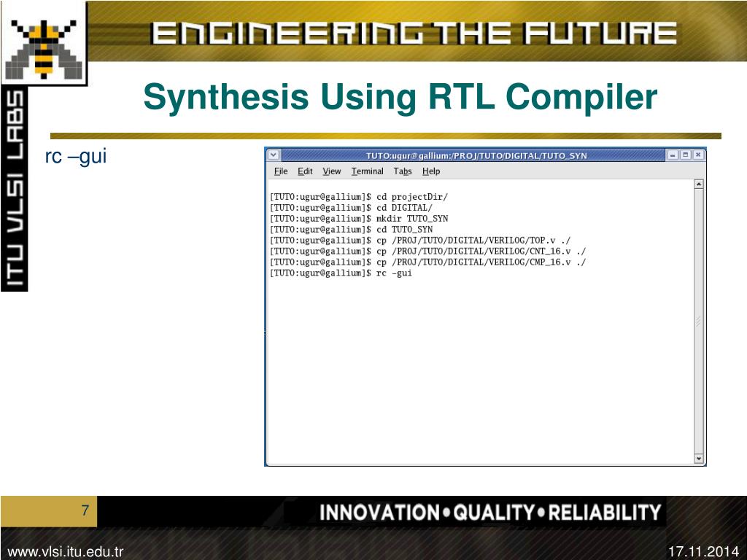Minimize the terminal window
Image resolution: width=747 pixels, height=560 pixels.
(x=673, y=155)
